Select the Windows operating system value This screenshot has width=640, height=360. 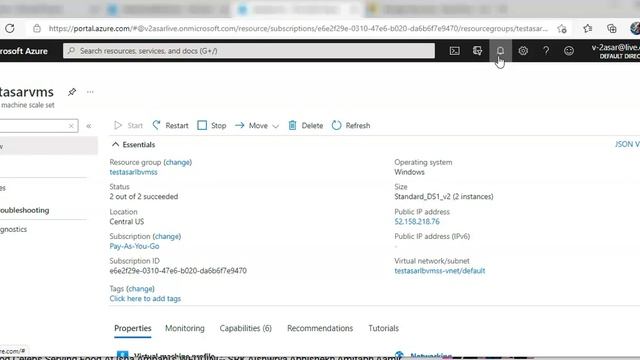(x=409, y=172)
